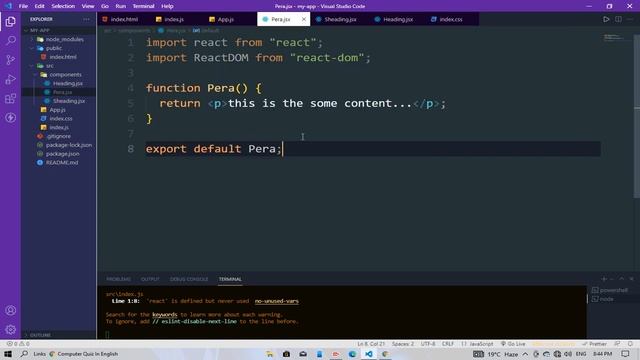
Task: Click the Run Code play icon
Action: tap(606, 19)
